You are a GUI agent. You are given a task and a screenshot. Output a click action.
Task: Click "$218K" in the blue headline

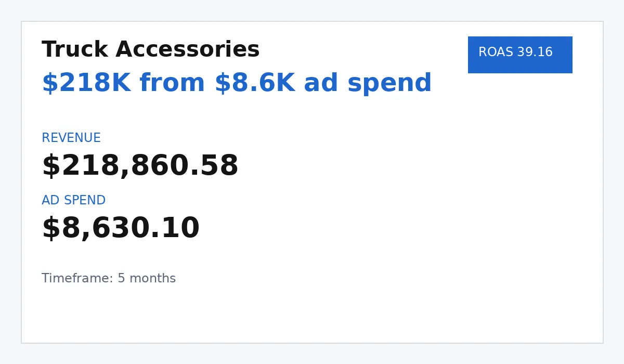(x=86, y=84)
